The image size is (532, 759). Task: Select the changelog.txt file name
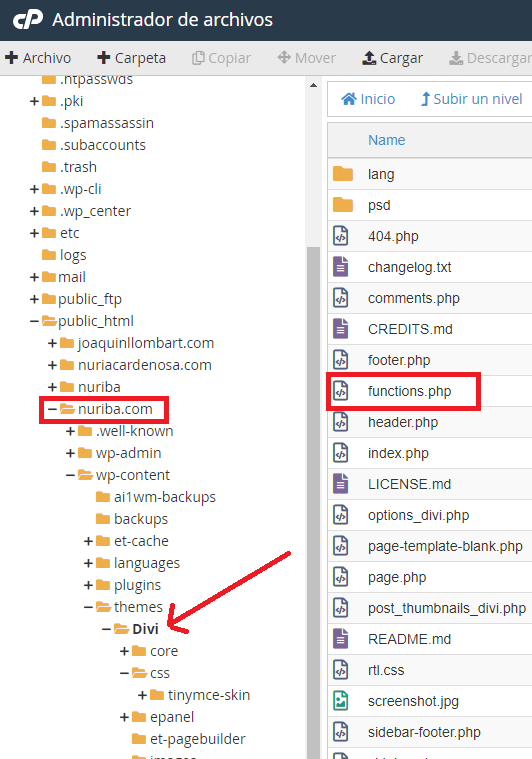[410, 267]
